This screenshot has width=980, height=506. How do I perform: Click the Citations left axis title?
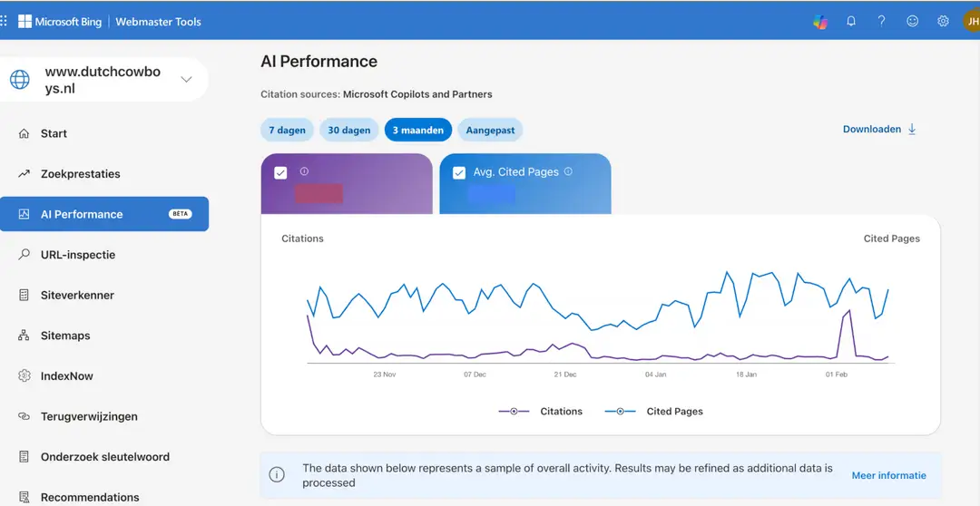click(302, 238)
